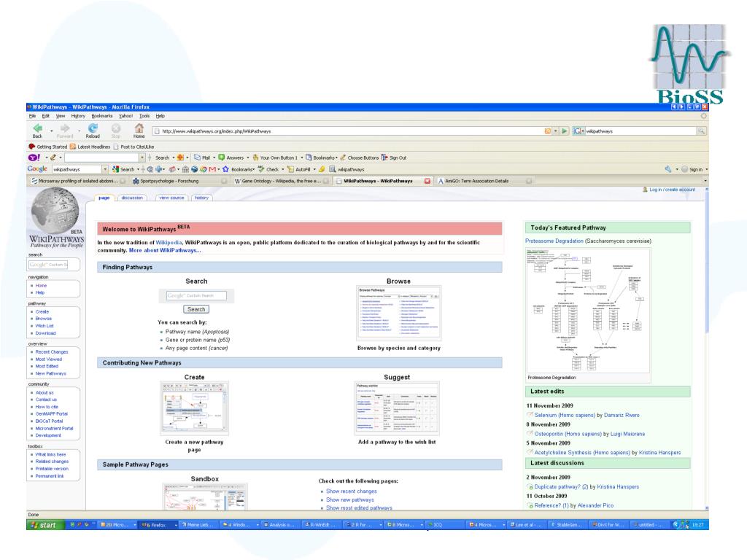Image resolution: width=747 pixels, height=560 pixels.
Task: Click Sign Out in Yahoo toolbar
Action: pos(394,157)
